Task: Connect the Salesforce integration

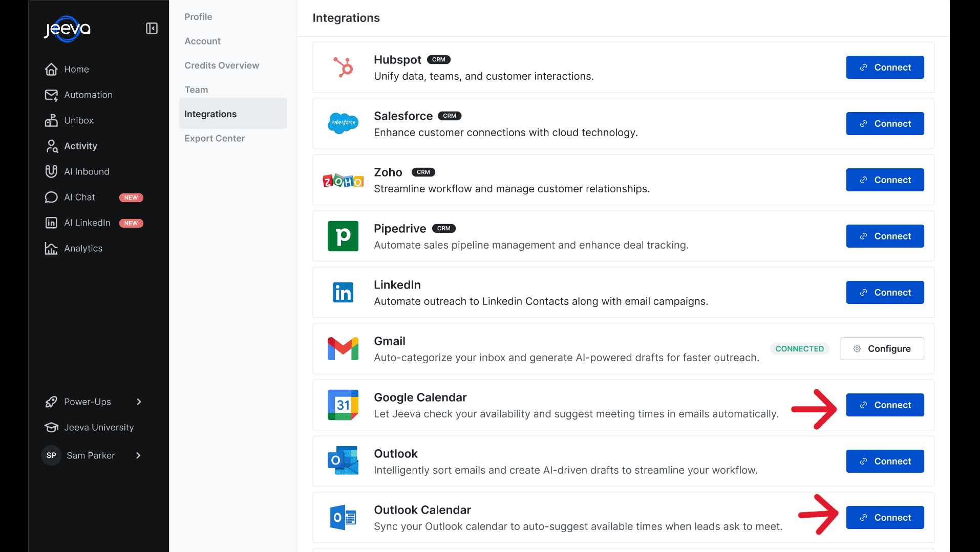Action: 885,123
